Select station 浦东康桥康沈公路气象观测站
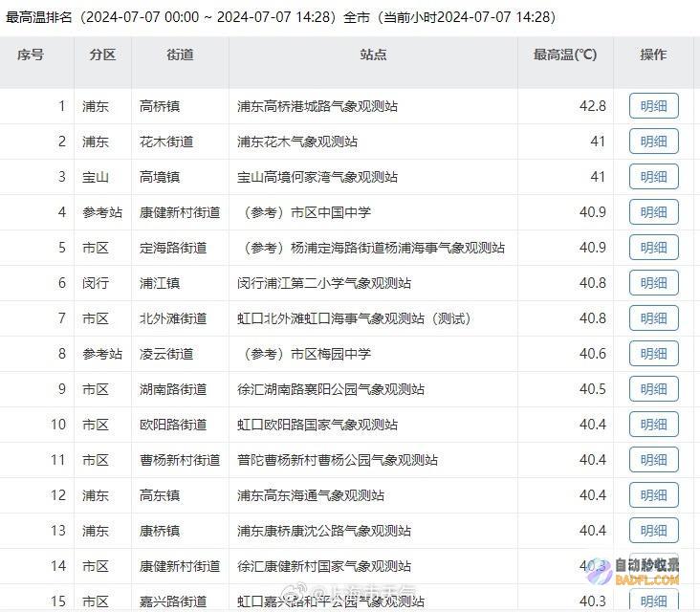Image resolution: width=700 pixels, height=612 pixels. [324, 531]
